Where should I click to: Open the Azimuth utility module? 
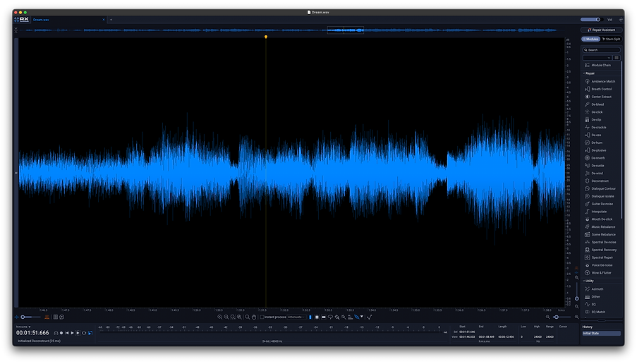click(x=594, y=289)
